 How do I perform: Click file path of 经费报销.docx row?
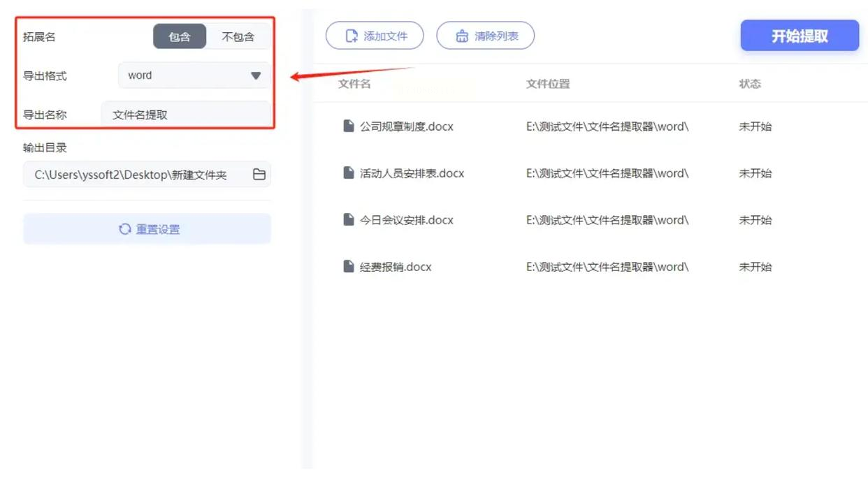pyautogui.click(x=607, y=267)
